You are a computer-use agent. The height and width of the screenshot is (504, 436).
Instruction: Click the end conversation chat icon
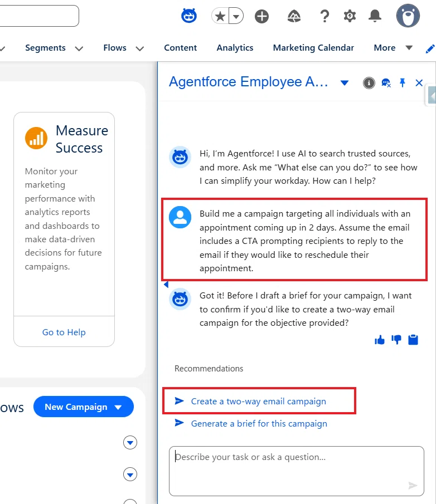tap(386, 83)
